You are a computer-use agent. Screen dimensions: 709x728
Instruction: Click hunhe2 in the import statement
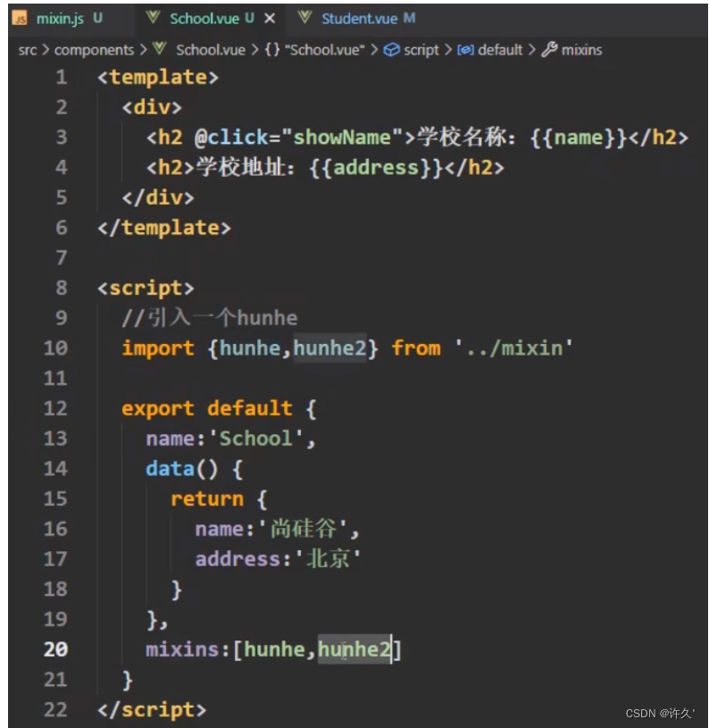(x=329, y=348)
